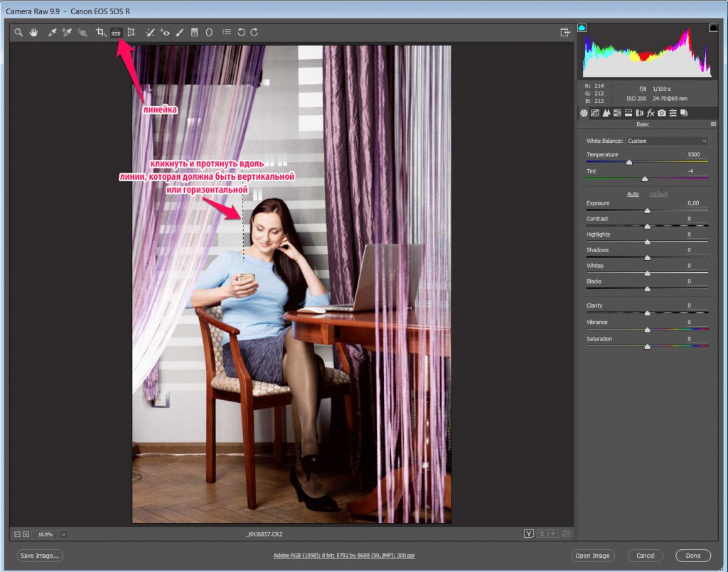728x572 pixels.
Task: Select the Red Eye Removal tool
Action: 164,33
